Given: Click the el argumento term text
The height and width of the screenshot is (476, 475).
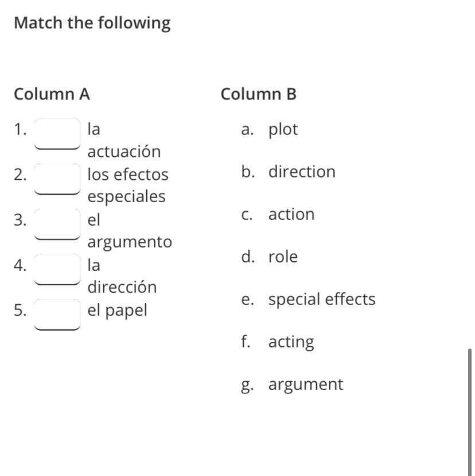Looking at the screenshot, I should click(130, 231).
